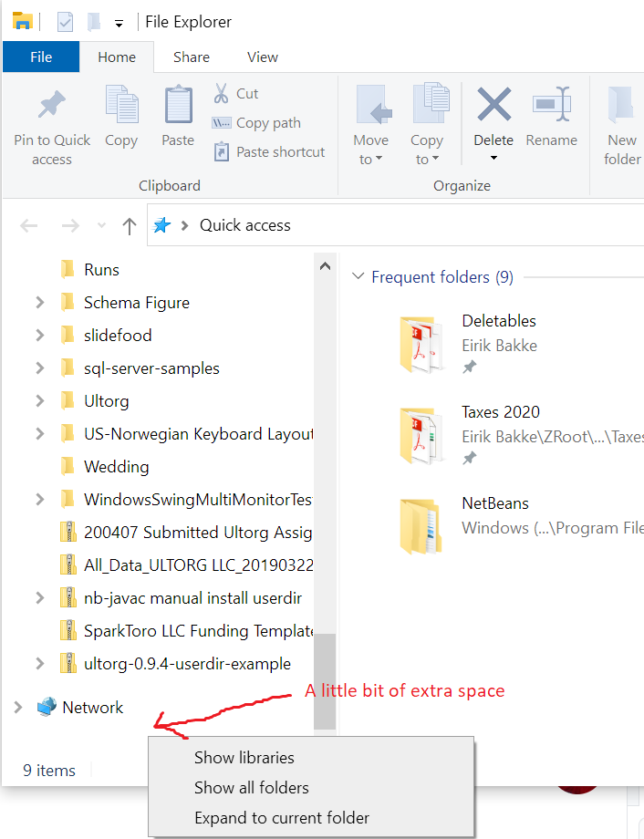Open the Delete options arrow
The image size is (644, 839).
tap(493, 158)
